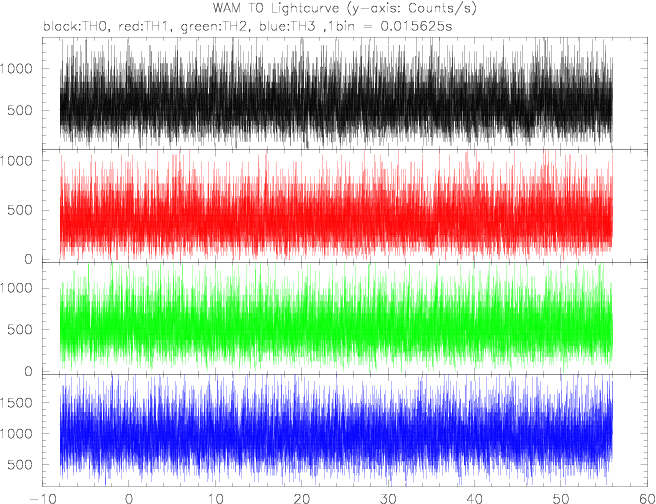Click the x-axis label '20'

pyautogui.click(x=302, y=498)
